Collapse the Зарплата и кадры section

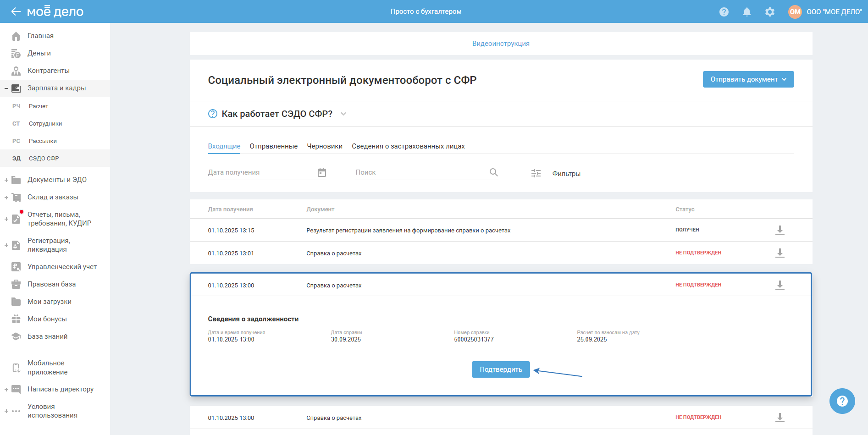coord(6,88)
